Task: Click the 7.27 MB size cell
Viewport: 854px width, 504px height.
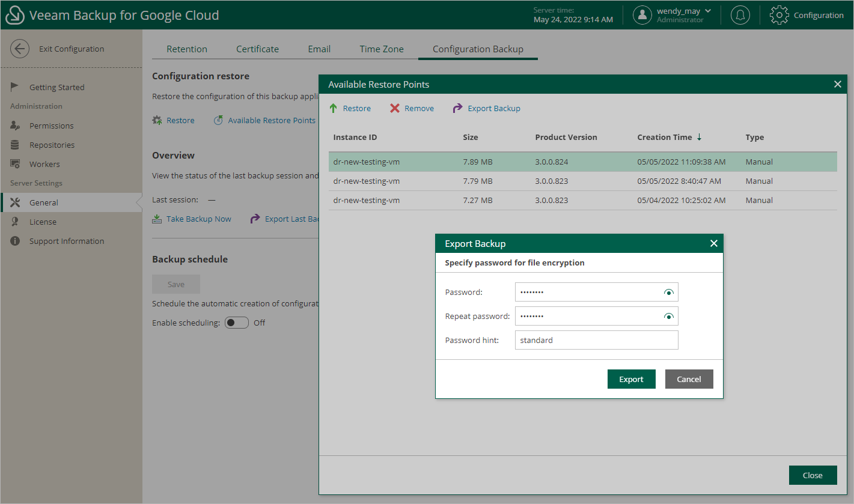Action: [x=478, y=200]
